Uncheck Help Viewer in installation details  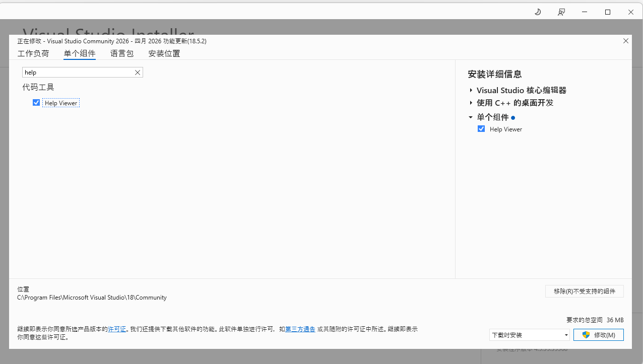coord(481,129)
